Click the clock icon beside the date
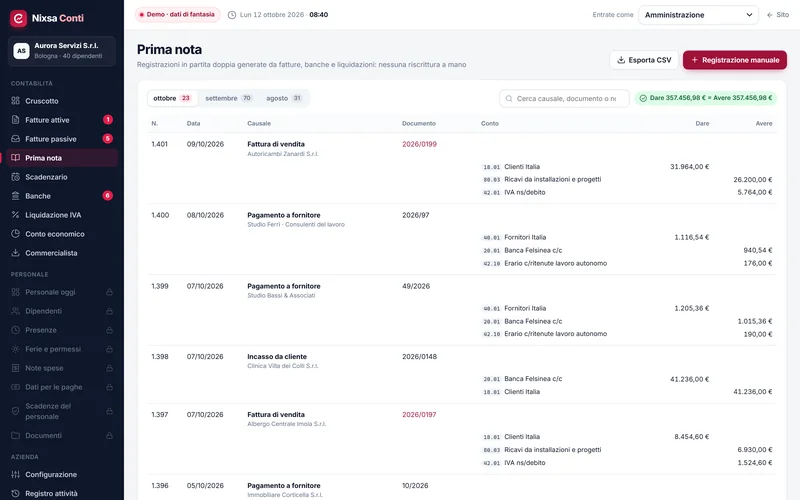This screenshot has width=800, height=500. (x=232, y=15)
